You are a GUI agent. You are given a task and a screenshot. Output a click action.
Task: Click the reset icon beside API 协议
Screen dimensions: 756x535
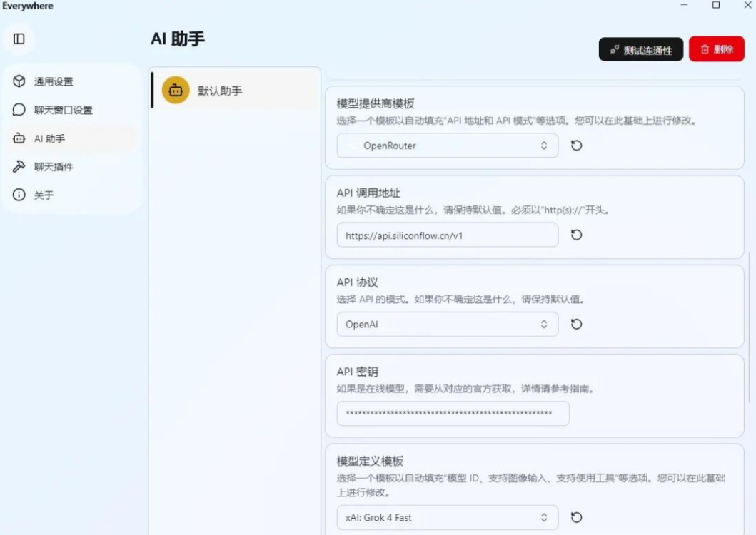[576, 324]
